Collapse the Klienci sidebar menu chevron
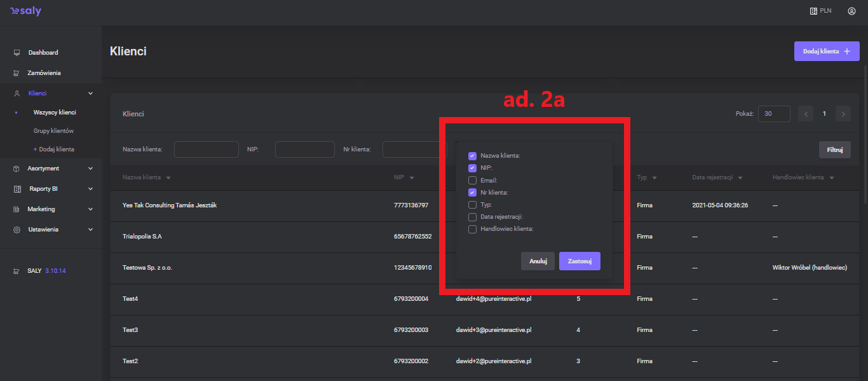The height and width of the screenshot is (381, 868). (x=90, y=94)
